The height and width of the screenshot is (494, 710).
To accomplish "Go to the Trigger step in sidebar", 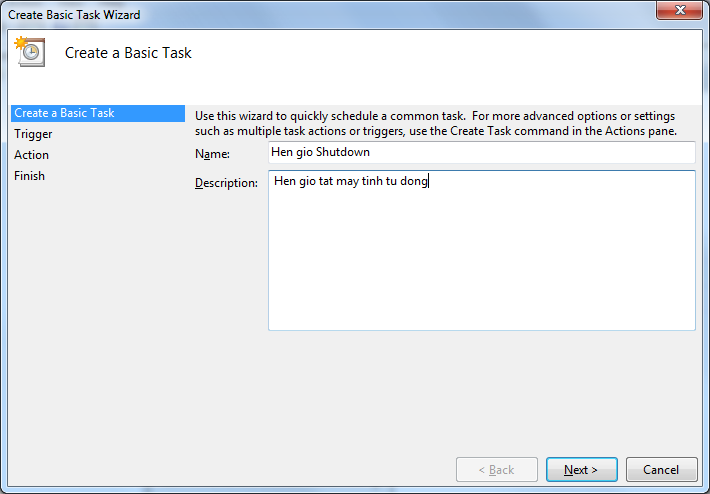I will point(33,134).
